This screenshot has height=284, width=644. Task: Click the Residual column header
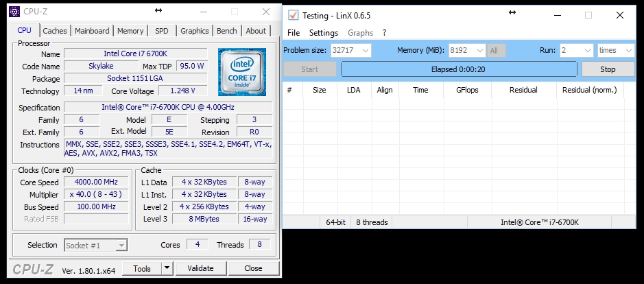tap(524, 90)
